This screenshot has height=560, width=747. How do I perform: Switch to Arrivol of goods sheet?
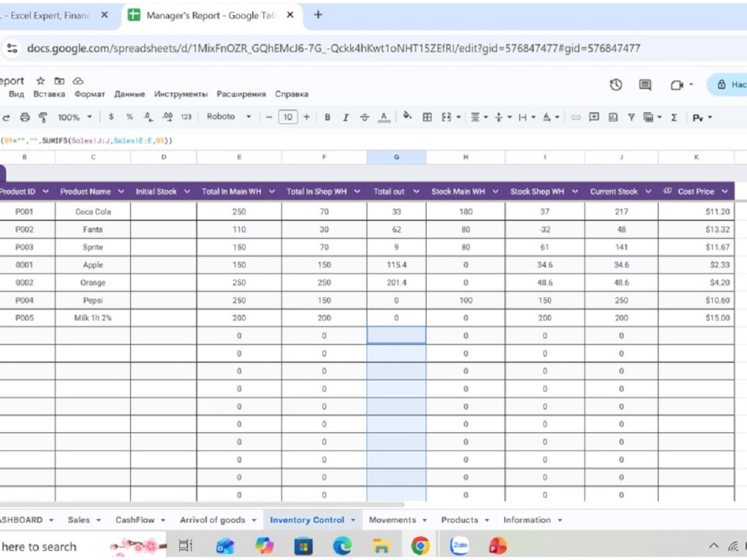(x=212, y=520)
